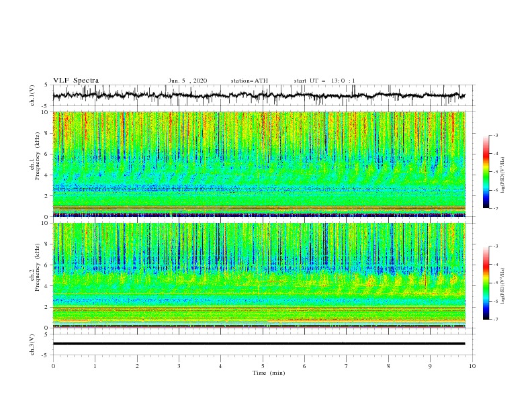Click time axis tick label "1"

pyautogui.click(x=95, y=366)
